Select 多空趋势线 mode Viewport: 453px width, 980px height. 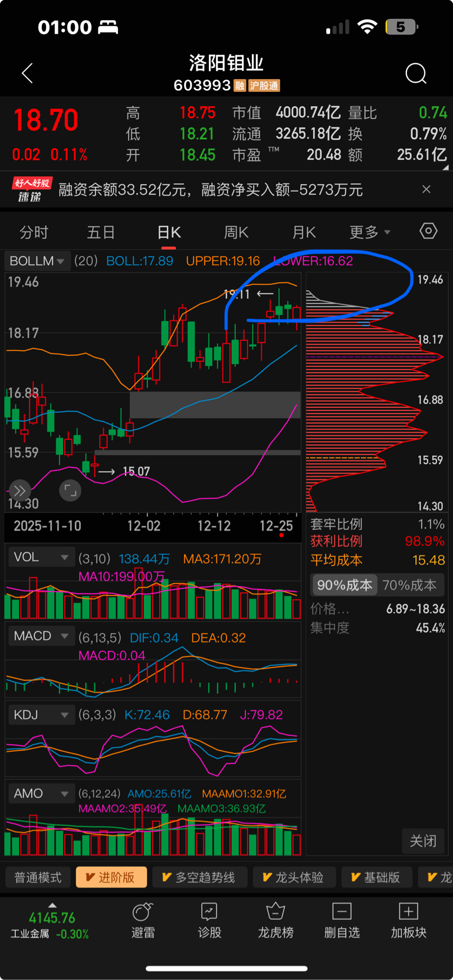tap(199, 877)
